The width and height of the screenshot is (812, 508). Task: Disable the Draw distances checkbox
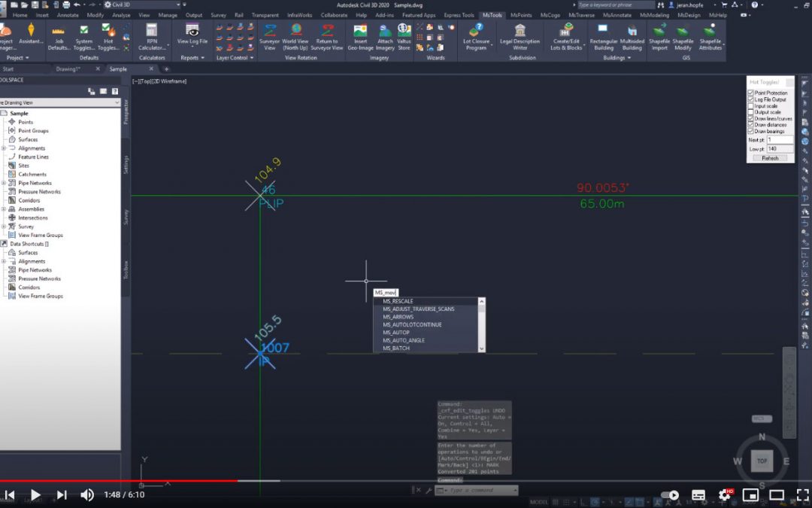coord(750,125)
